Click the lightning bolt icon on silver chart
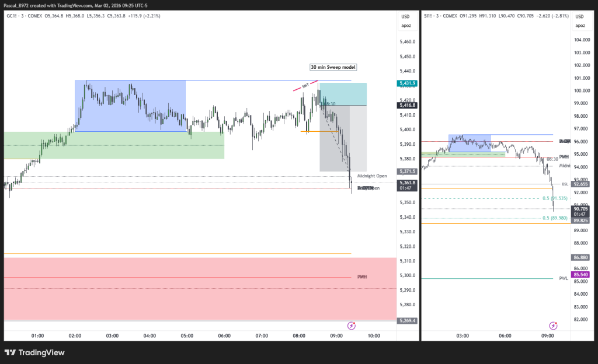 tap(553, 325)
